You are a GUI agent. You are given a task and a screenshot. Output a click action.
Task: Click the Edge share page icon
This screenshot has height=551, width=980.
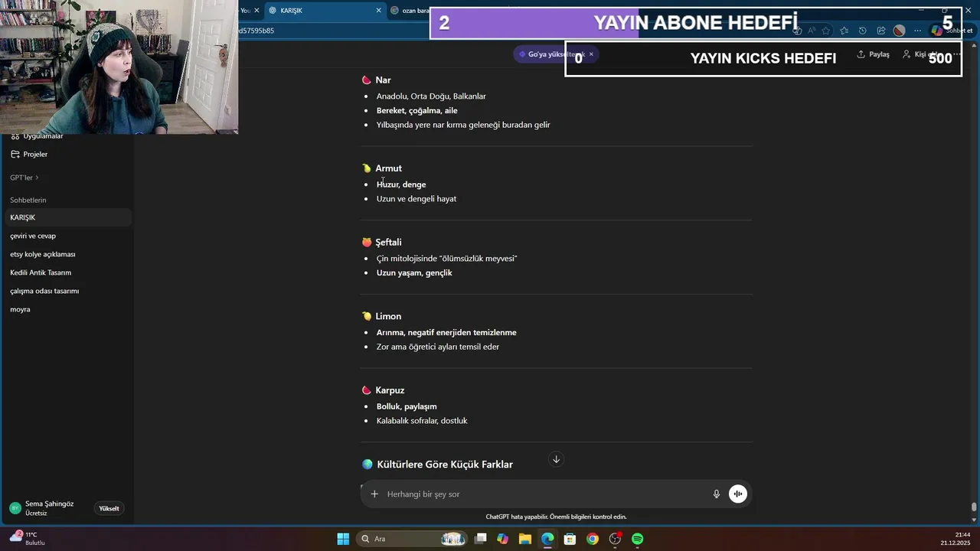pyautogui.click(x=880, y=31)
